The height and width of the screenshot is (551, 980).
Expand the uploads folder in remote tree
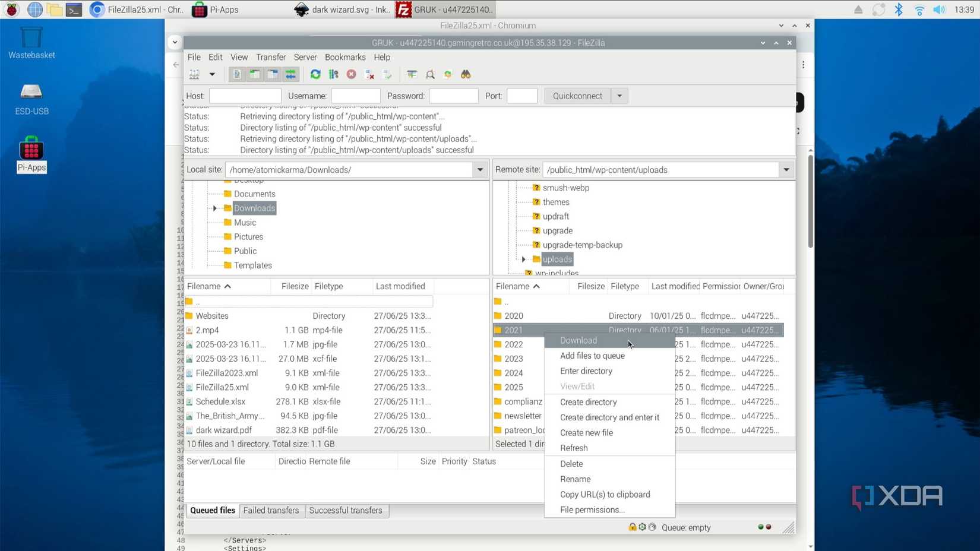pyautogui.click(x=524, y=259)
